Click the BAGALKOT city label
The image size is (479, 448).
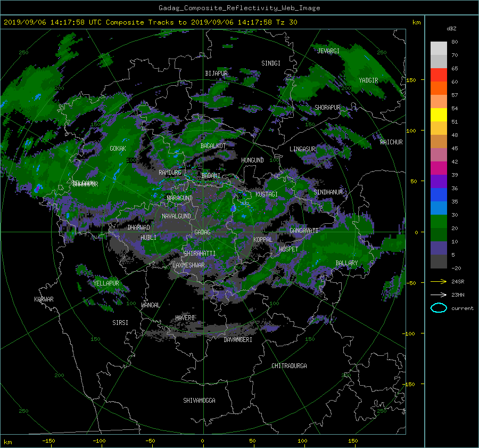pyautogui.click(x=213, y=146)
